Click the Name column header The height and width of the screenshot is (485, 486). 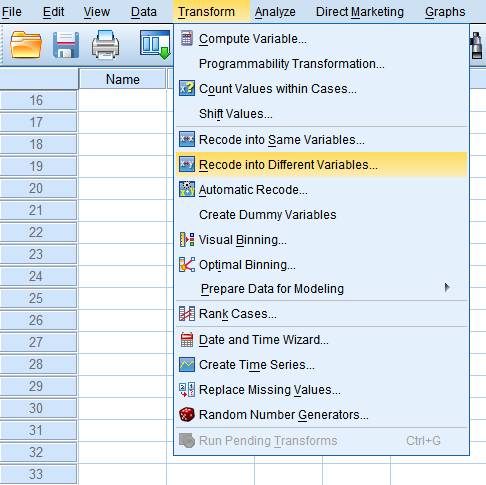coord(122,79)
